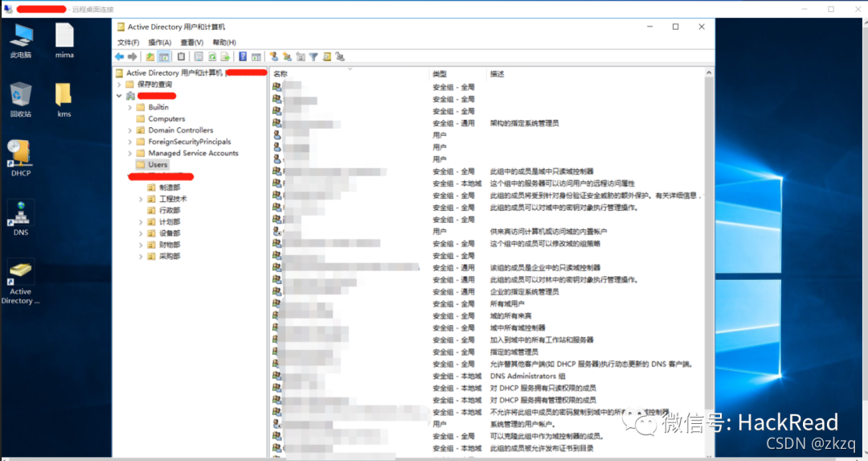
Task: Select the 回收站 recycle bin icon
Action: [21, 100]
